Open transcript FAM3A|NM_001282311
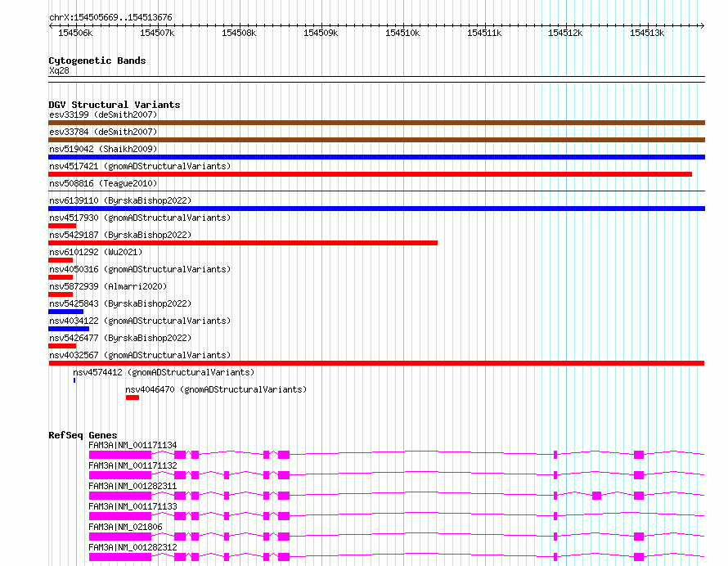This screenshot has height=566, width=728. click(133, 486)
